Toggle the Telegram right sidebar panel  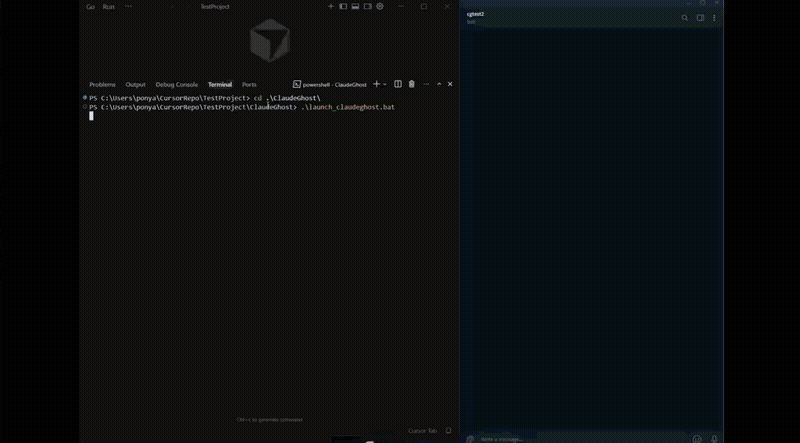coord(701,18)
